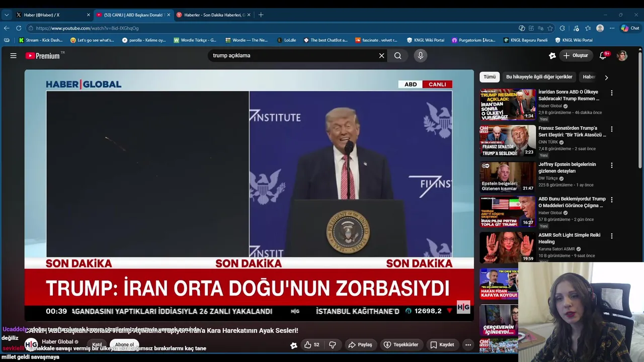This screenshot has height=362, width=644.
Task: Open The best ChatBot bookmark
Action: point(326,40)
